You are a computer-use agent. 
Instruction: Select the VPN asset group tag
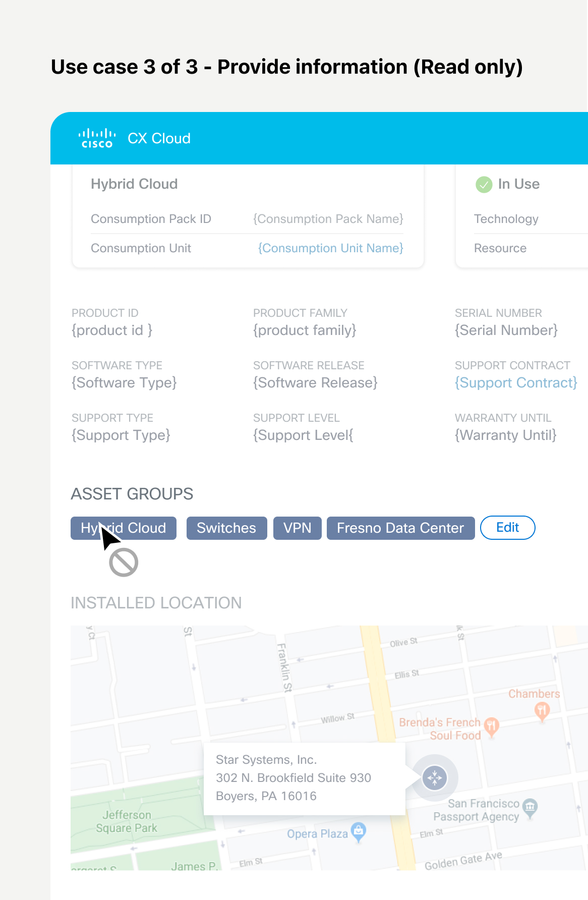pyautogui.click(x=297, y=528)
